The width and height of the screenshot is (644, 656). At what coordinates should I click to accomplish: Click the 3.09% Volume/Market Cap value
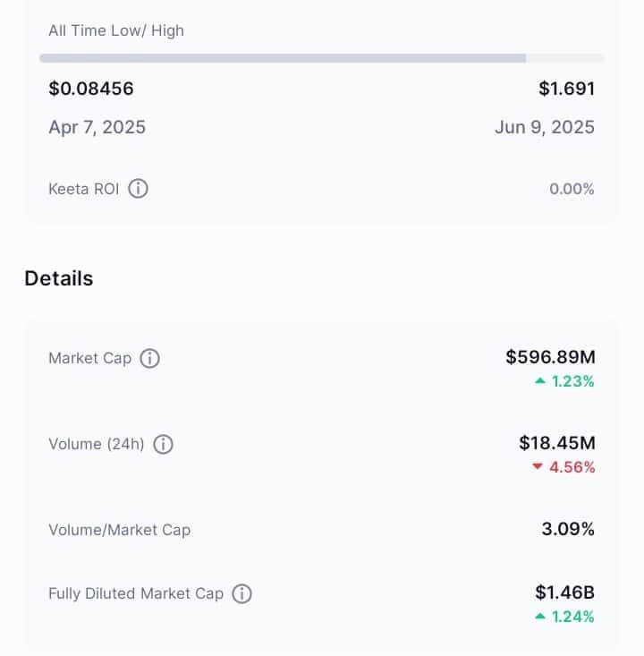[568, 529]
